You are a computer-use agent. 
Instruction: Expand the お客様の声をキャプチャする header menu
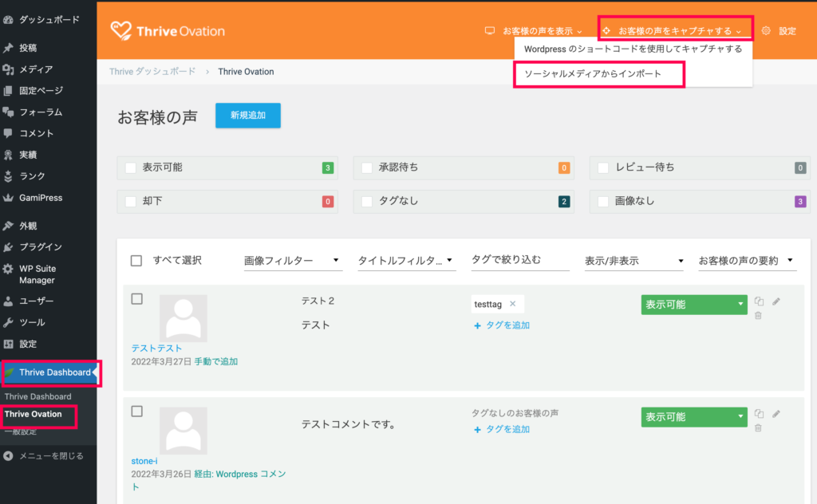coord(672,31)
